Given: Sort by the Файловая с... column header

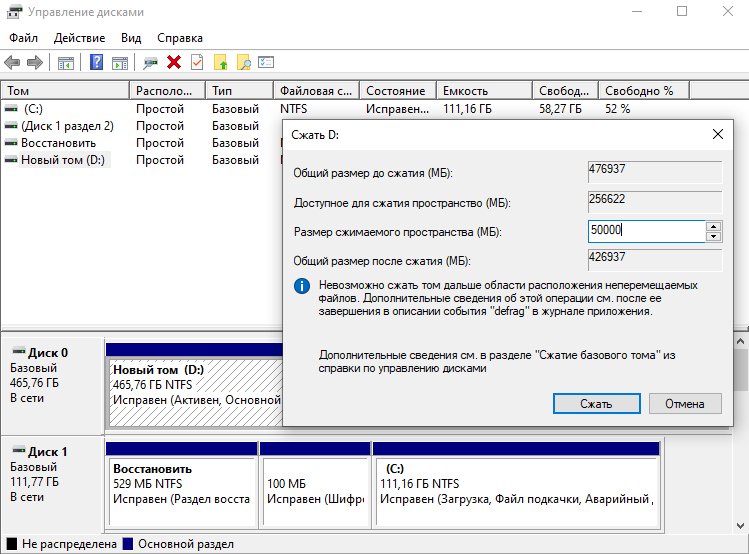Looking at the screenshot, I should [x=316, y=90].
